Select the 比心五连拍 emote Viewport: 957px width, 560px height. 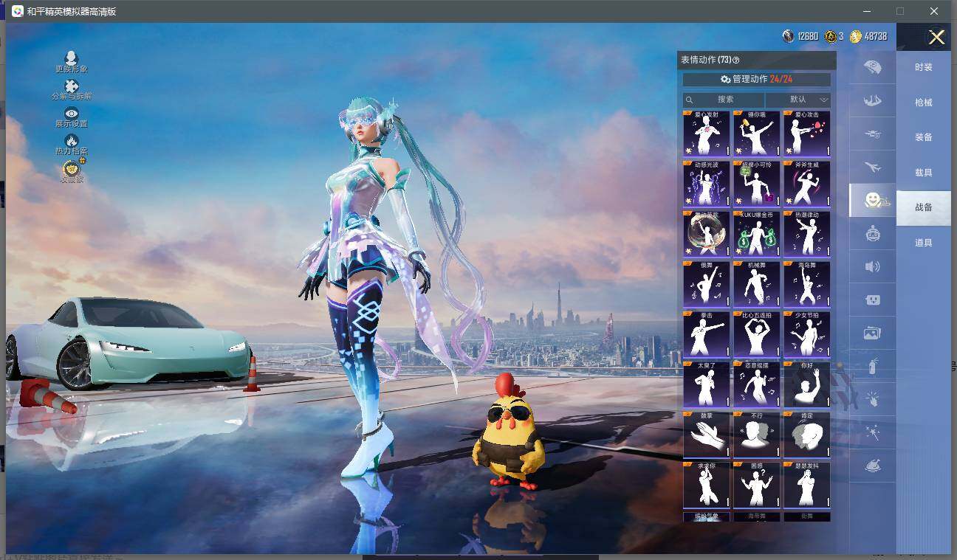pos(757,334)
